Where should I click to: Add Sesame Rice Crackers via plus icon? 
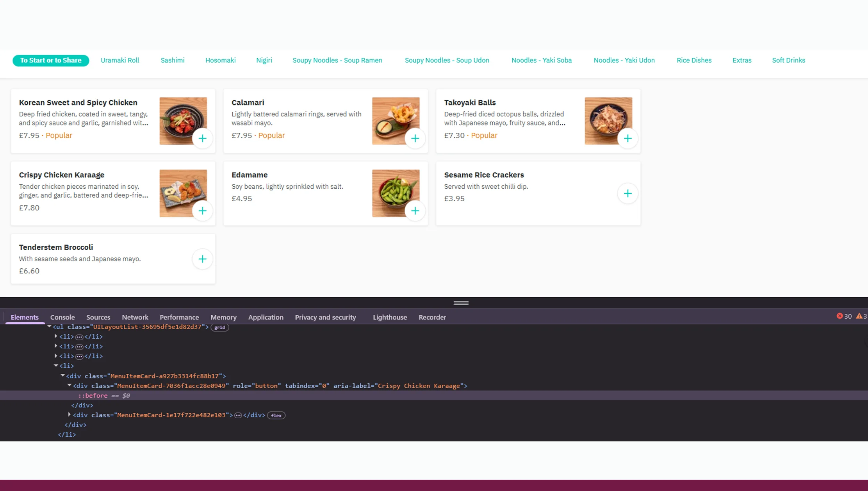pyautogui.click(x=628, y=193)
